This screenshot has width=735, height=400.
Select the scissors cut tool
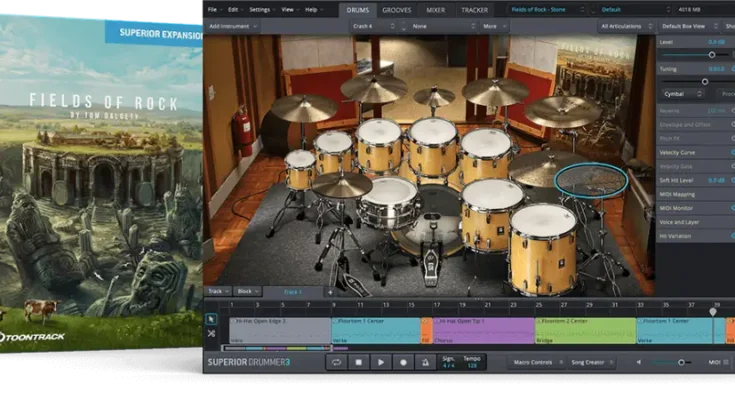click(212, 335)
